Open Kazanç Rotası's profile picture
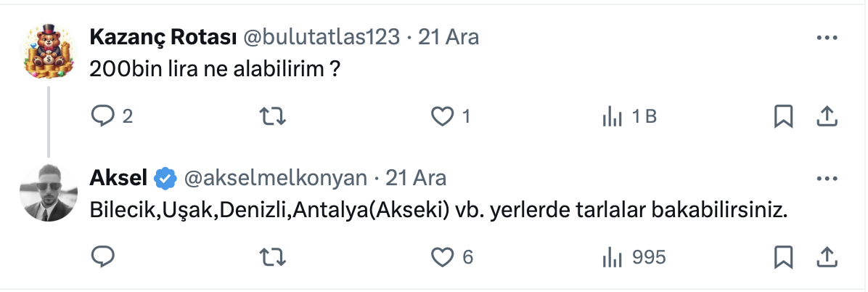The width and height of the screenshot is (868, 292). pyautogui.click(x=49, y=49)
